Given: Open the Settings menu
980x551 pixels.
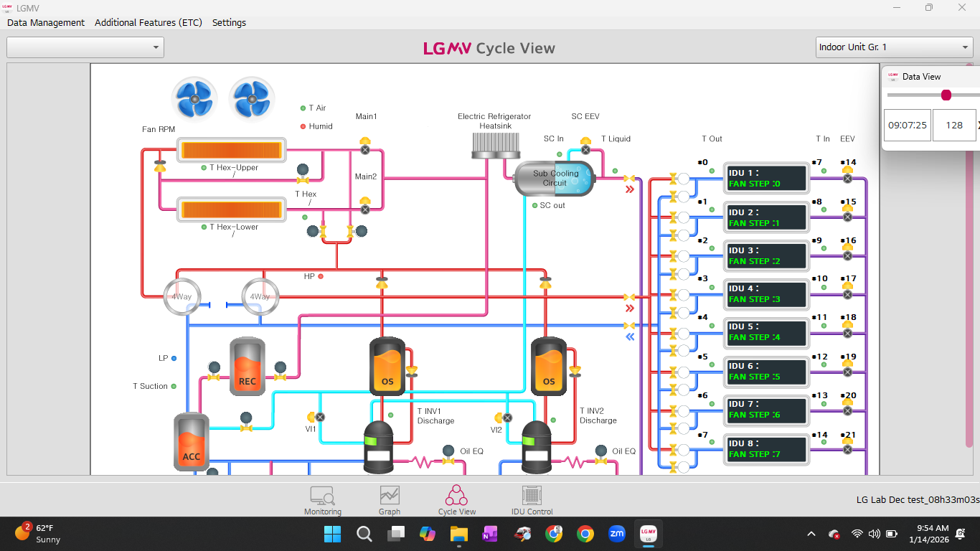Looking at the screenshot, I should [x=228, y=22].
